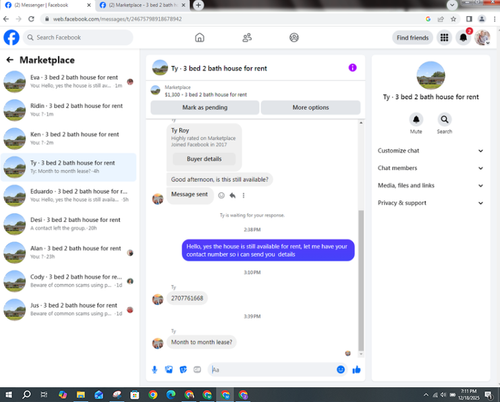Open the chat title Ty house listing
Screen dimensions: 500x402
[x=219, y=68]
